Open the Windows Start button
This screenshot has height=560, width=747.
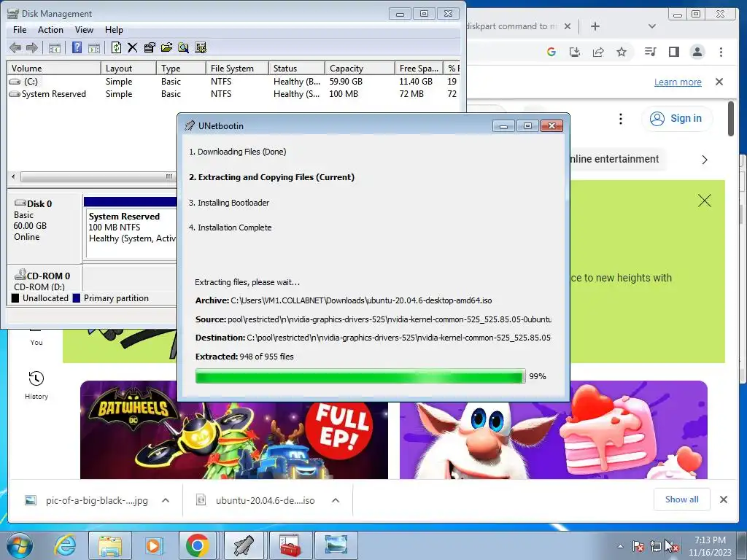click(19, 545)
